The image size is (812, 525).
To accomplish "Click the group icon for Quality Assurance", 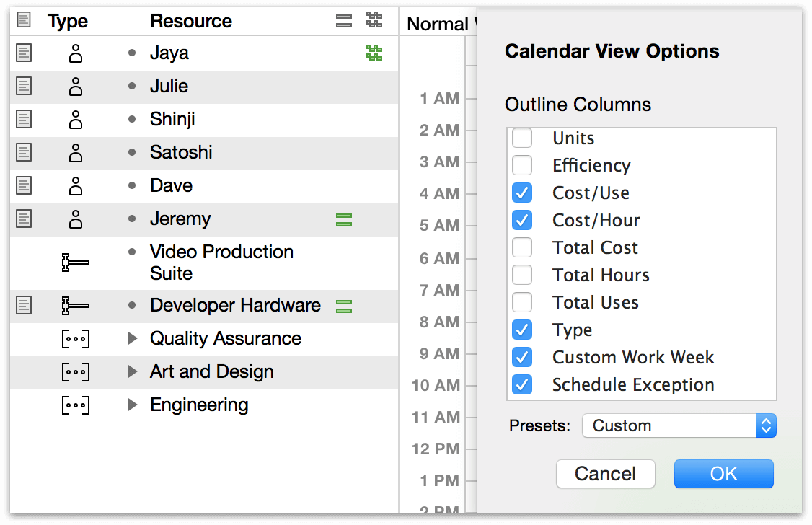I will click(76, 339).
